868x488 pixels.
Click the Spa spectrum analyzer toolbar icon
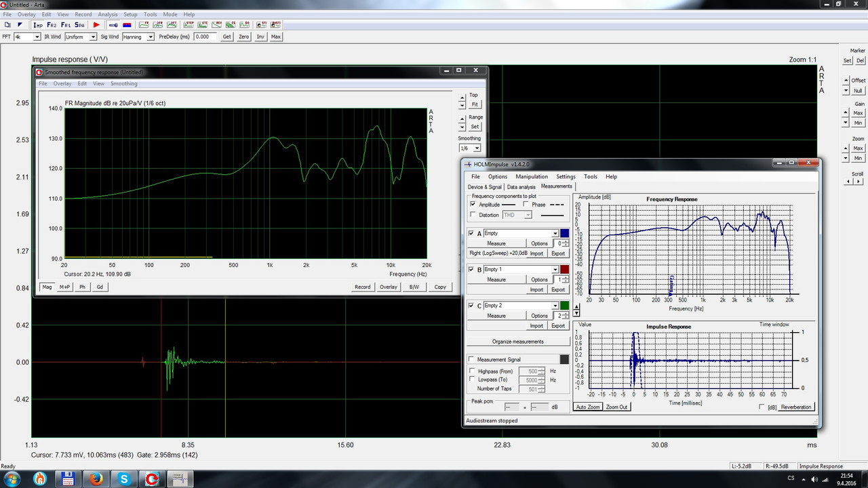coord(80,25)
